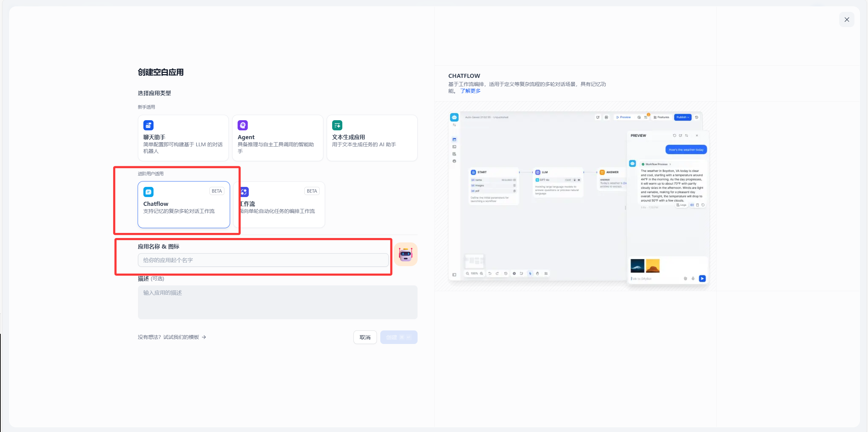This screenshot has height=432, width=868.
Task: Click the Preview button in the top toolbar
Action: pyautogui.click(x=624, y=117)
